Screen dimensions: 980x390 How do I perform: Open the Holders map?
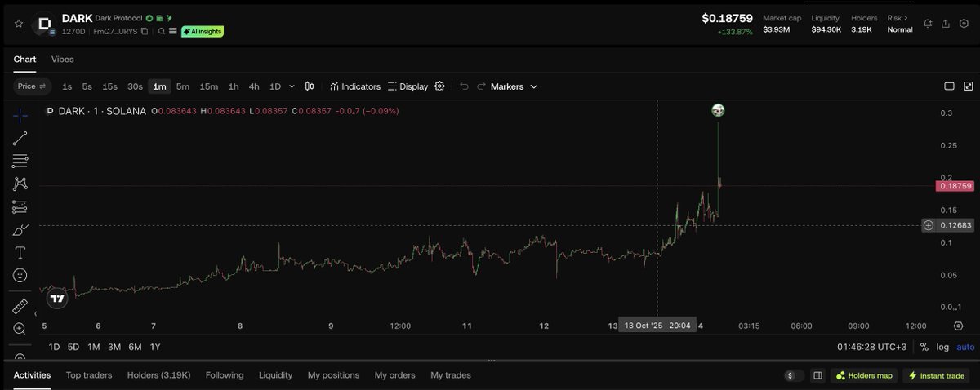click(865, 375)
